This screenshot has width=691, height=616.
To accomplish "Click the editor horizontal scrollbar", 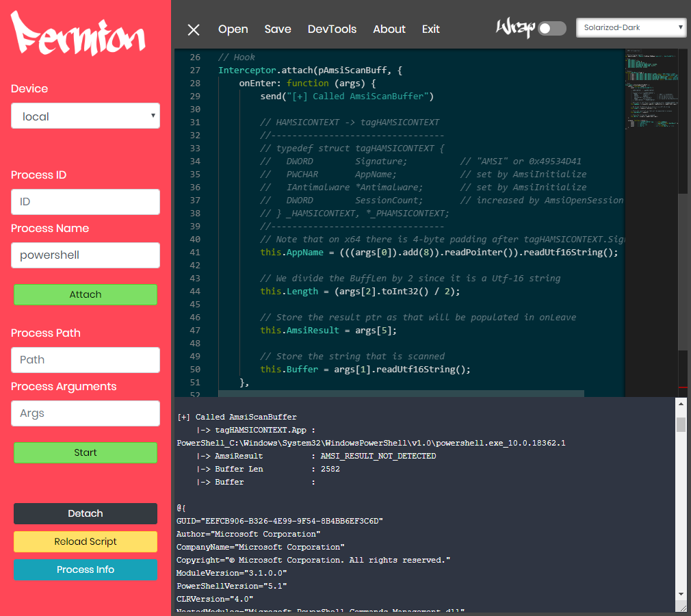I will (x=401, y=394).
